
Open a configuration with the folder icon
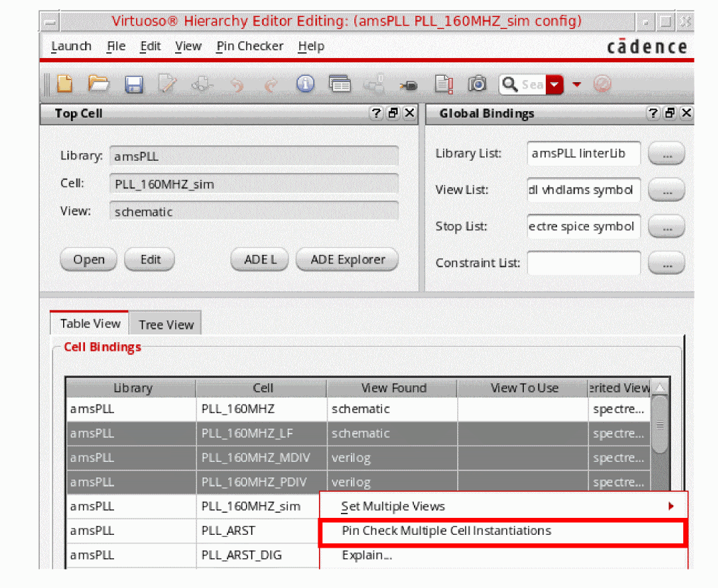(99, 84)
